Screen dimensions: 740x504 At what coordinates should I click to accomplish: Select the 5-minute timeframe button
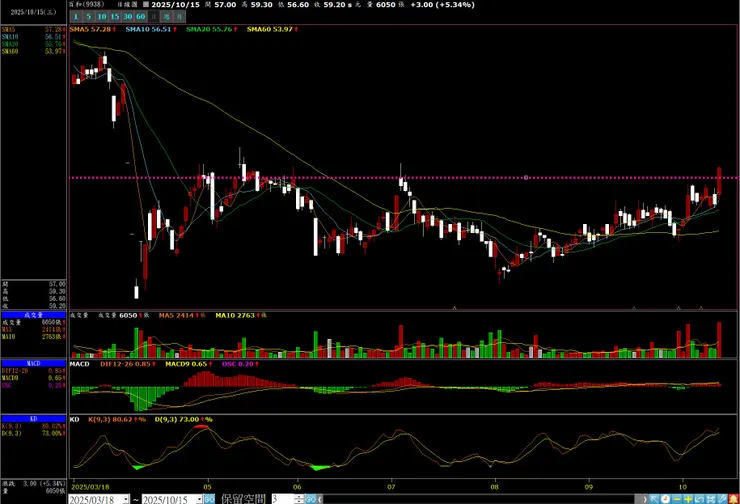pyautogui.click(x=88, y=17)
